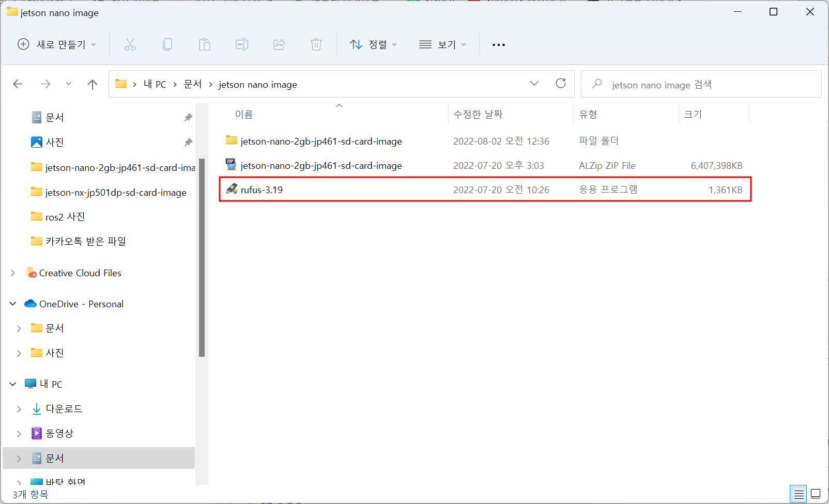
Task: Click the 사진 quick access picture icon
Action: (37, 142)
